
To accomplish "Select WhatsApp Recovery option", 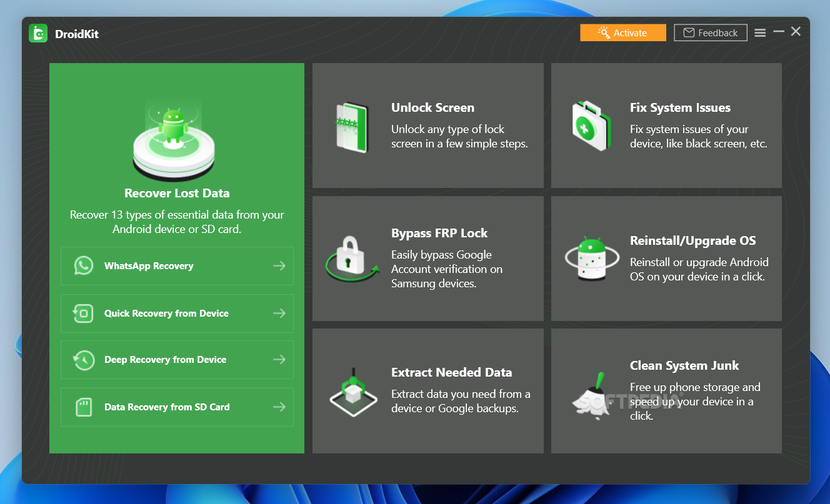I will coord(177,266).
